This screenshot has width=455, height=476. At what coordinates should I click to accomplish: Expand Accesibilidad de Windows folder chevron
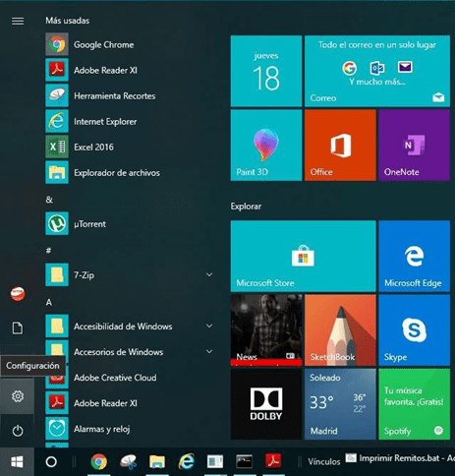pyautogui.click(x=209, y=326)
